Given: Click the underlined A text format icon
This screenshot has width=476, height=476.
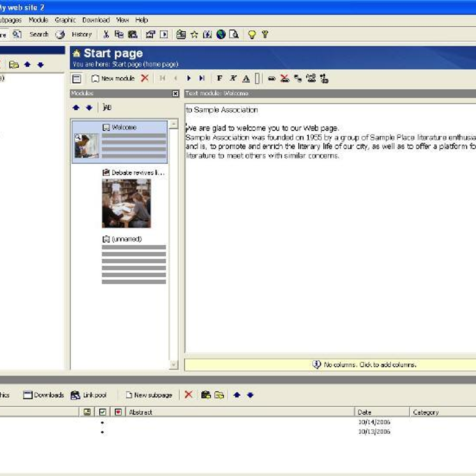Looking at the screenshot, I should coord(246,79).
